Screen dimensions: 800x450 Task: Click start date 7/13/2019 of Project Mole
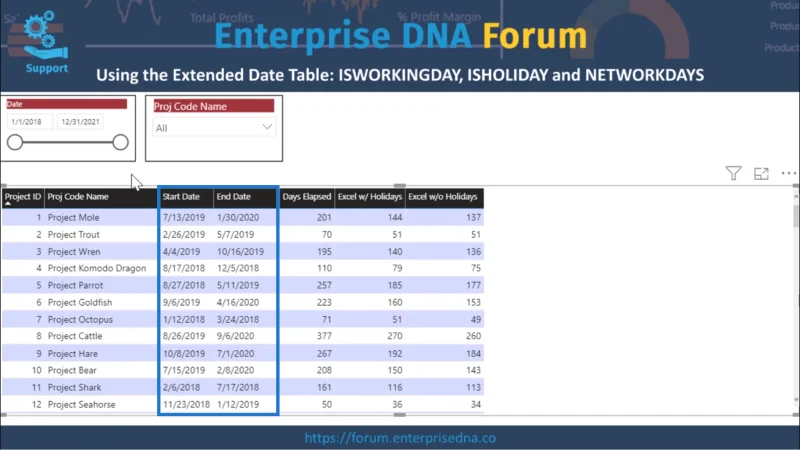pos(184,217)
